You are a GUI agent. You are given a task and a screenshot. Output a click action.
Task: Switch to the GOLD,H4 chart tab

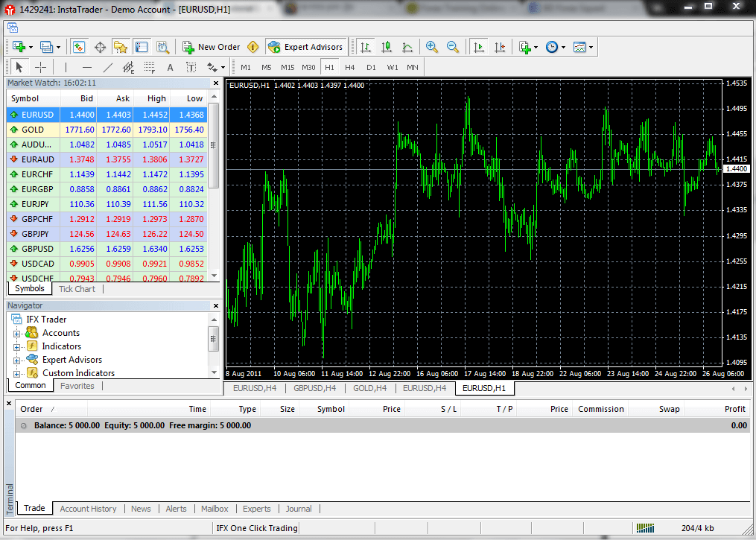(x=369, y=388)
